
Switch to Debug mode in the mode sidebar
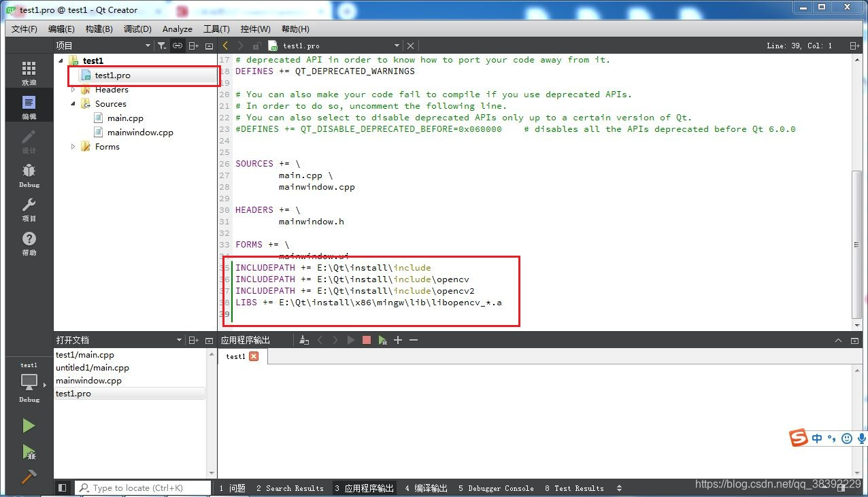coord(29,175)
